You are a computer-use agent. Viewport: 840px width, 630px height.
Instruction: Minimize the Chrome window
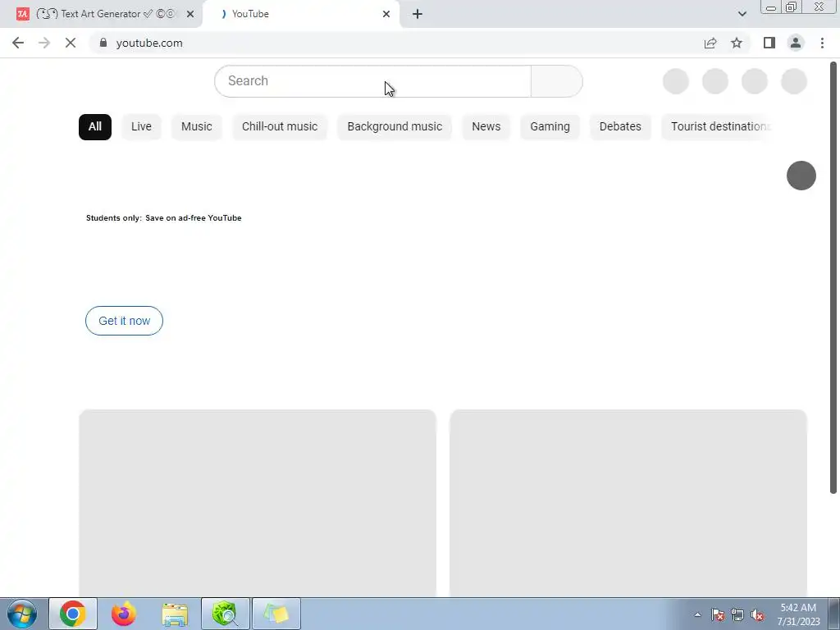click(771, 7)
